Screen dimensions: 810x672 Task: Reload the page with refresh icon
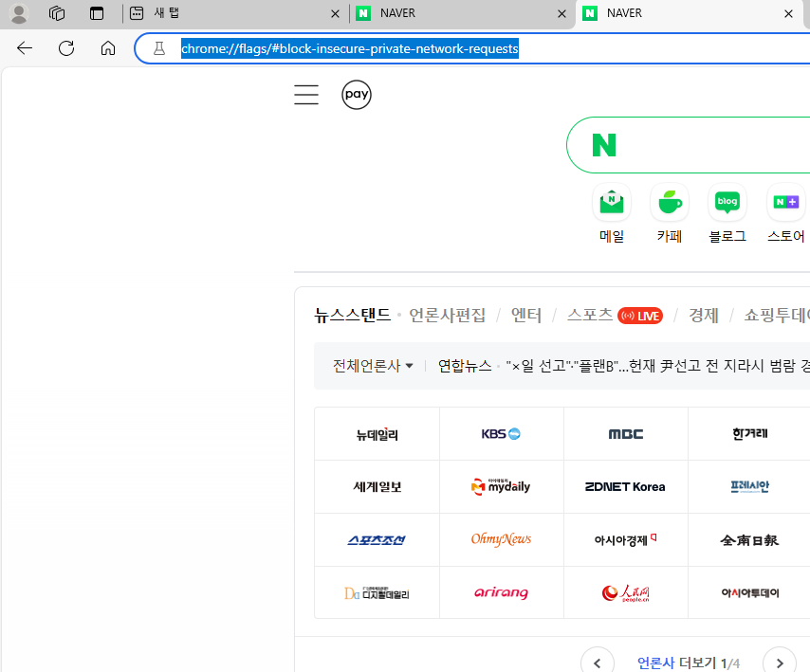(66, 48)
